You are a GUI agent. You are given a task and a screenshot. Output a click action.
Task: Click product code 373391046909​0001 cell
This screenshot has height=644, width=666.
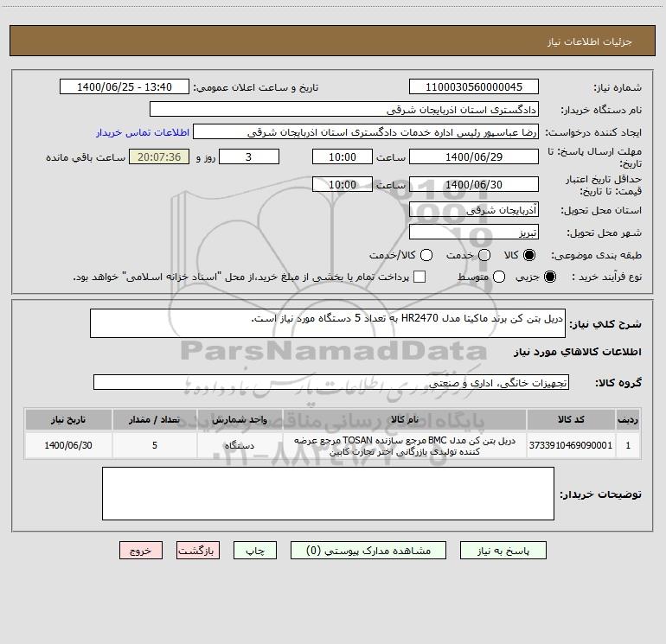[x=571, y=445]
